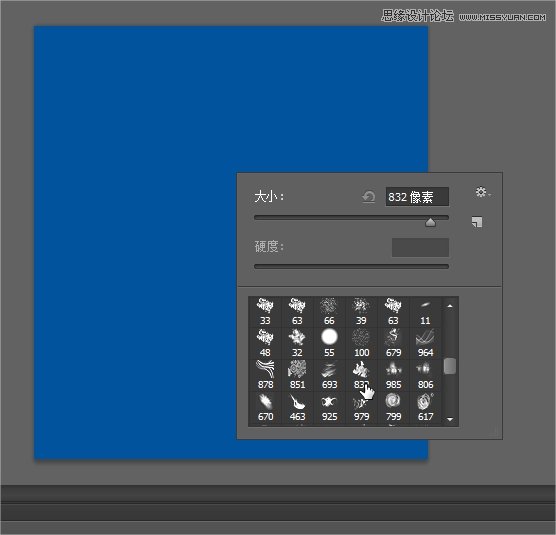Click the empty 硬度 hardness value field
556x535 pixels.
(420, 247)
